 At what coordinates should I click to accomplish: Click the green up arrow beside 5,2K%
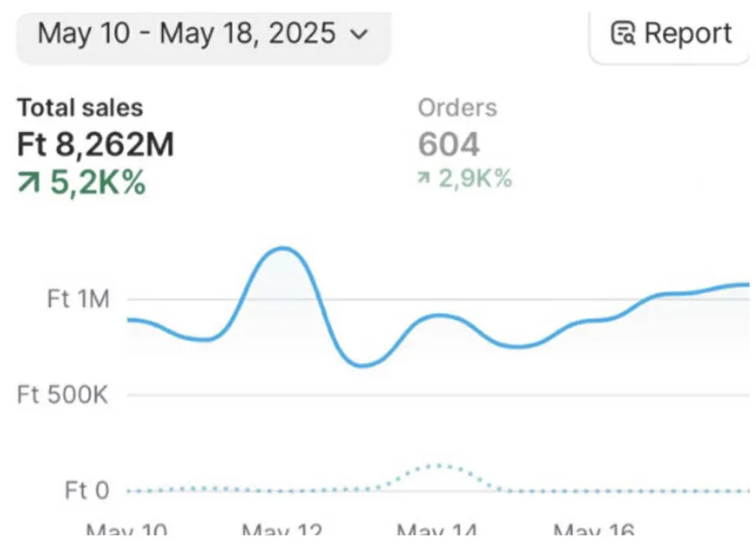30,182
